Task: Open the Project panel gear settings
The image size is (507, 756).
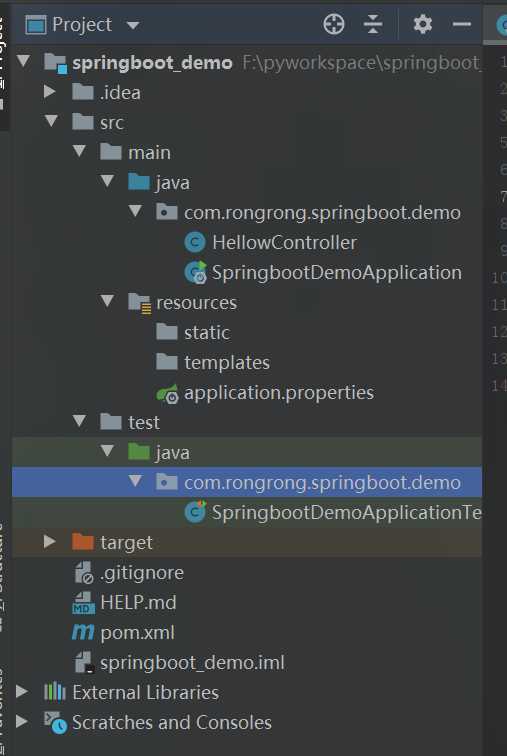Action: (423, 24)
